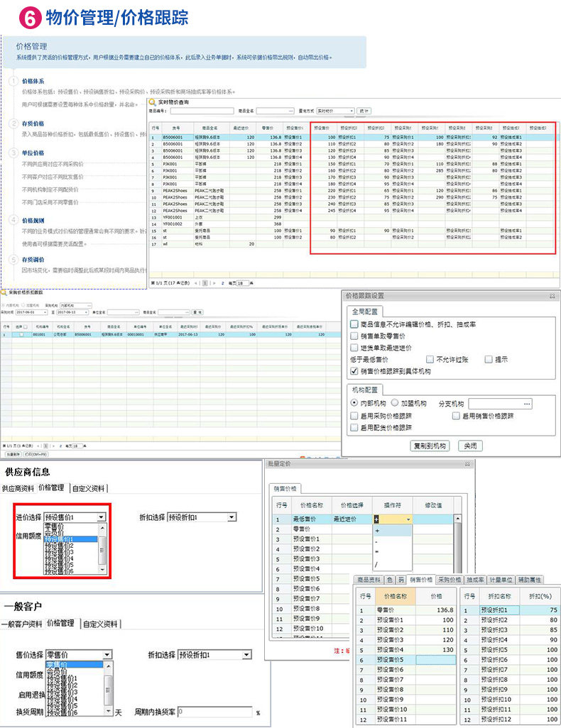Switch to the 抽成率 tab
The width and height of the screenshot is (561, 728).
tap(475, 580)
